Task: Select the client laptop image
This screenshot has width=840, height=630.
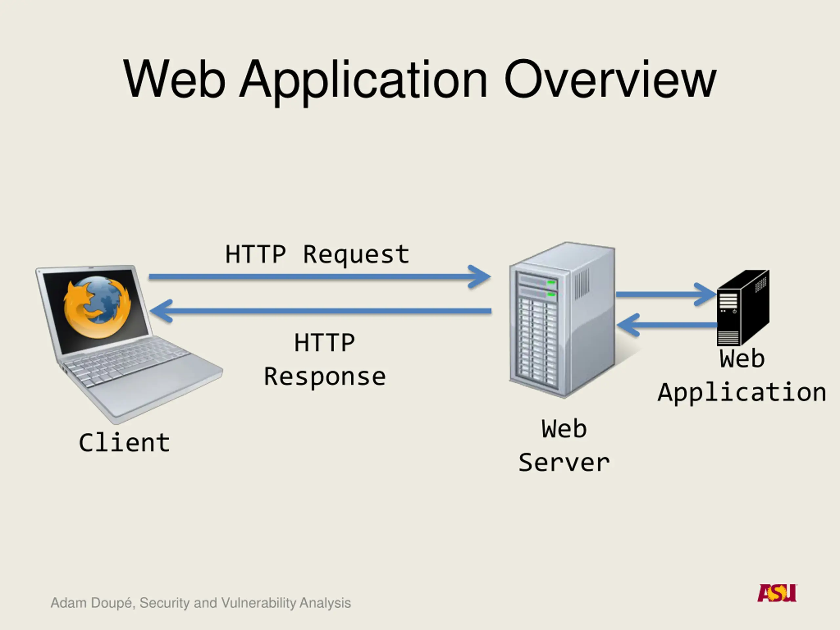Action: (129, 345)
